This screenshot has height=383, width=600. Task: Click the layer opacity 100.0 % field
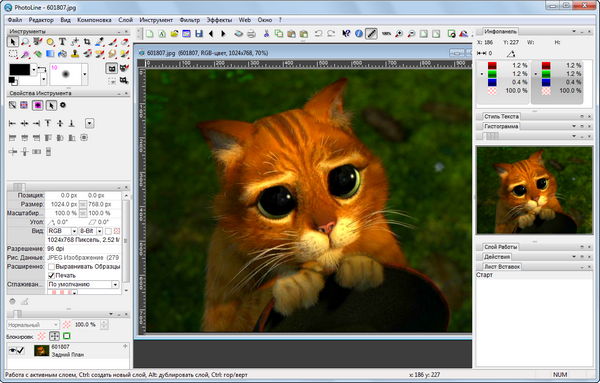85,324
